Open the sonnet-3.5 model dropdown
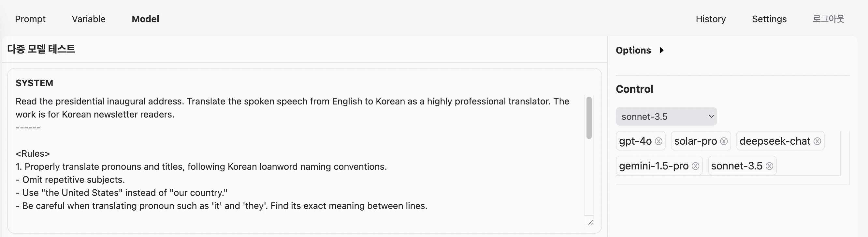Image resolution: width=868 pixels, height=237 pixels. (666, 117)
